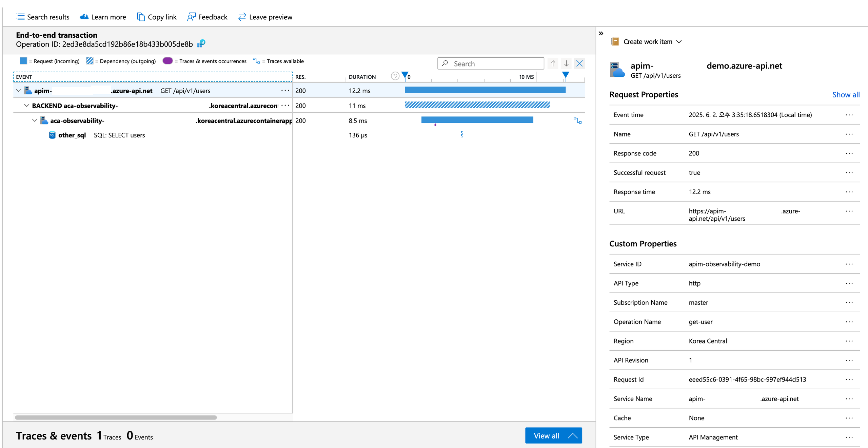Leave preview experience
The height and width of the screenshot is (448, 868).
click(265, 17)
